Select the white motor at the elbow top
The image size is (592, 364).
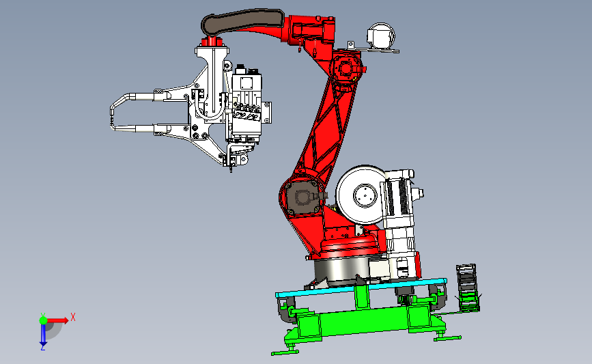pos(381,35)
